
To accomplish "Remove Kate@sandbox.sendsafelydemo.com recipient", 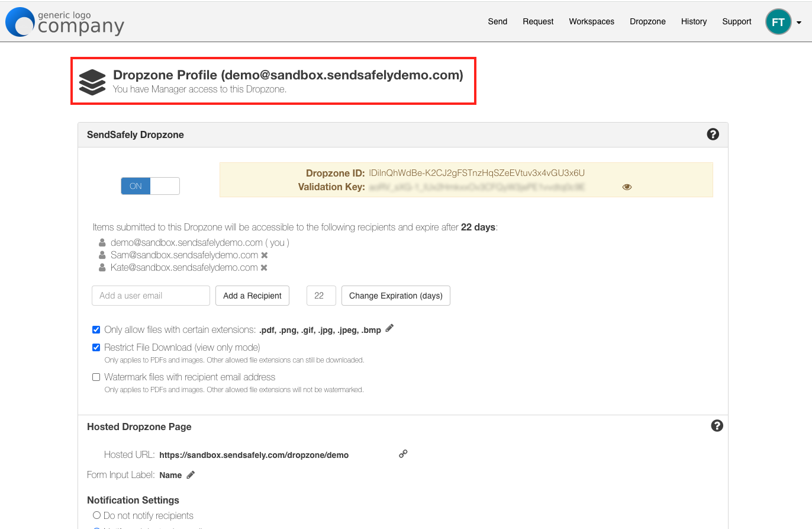I will [264, 268].
